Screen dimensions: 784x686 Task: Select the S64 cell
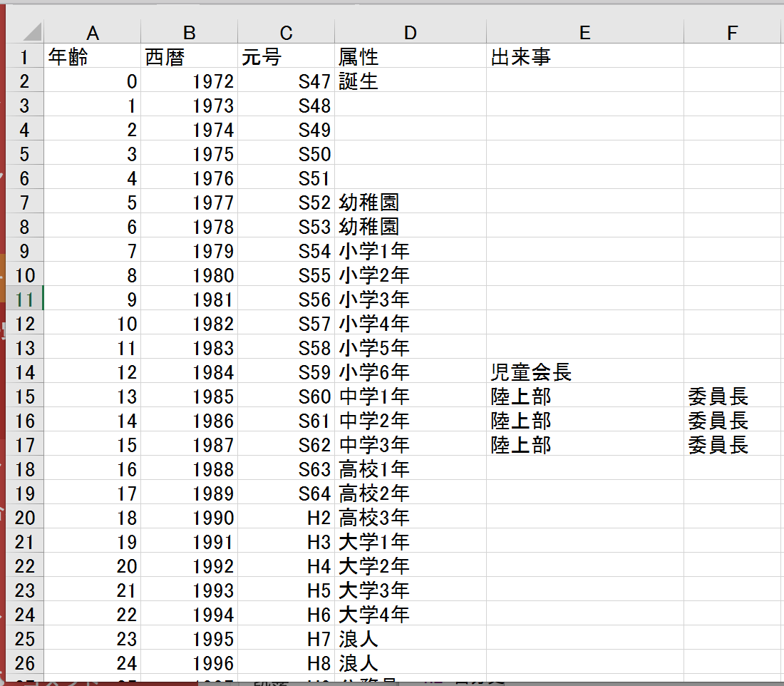(286, 493)
